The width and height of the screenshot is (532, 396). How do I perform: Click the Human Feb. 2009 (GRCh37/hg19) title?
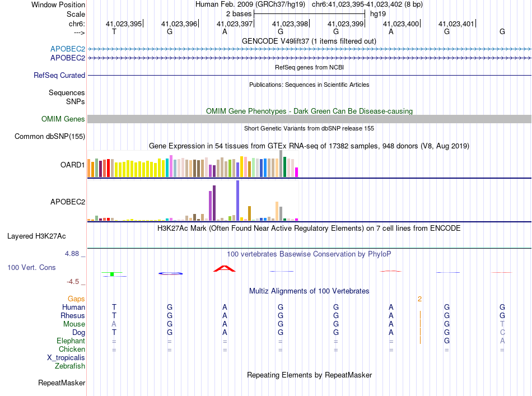(x=250, y=4)
